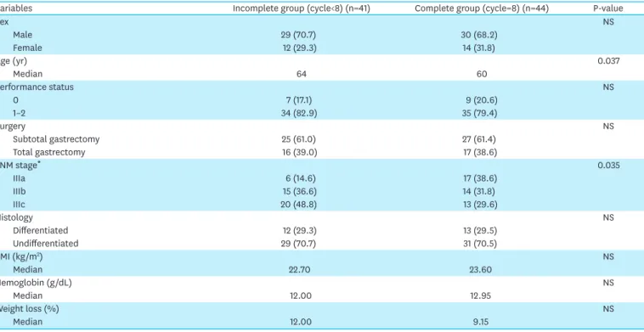Click the value '14 (31.8)' in the Female row
The width and height of the screenshot is (644, 332).
pos(478,48)
